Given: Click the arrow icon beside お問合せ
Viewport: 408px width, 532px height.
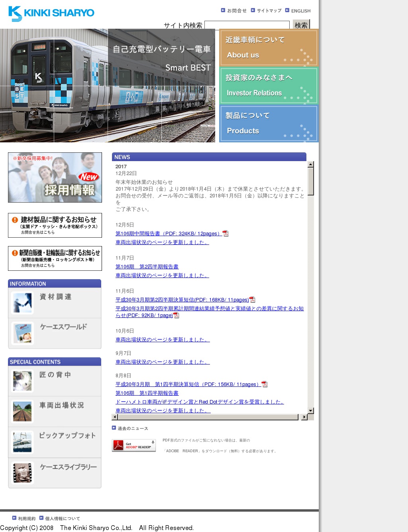Looking at the screenshot, I should [x=223, y=10].
